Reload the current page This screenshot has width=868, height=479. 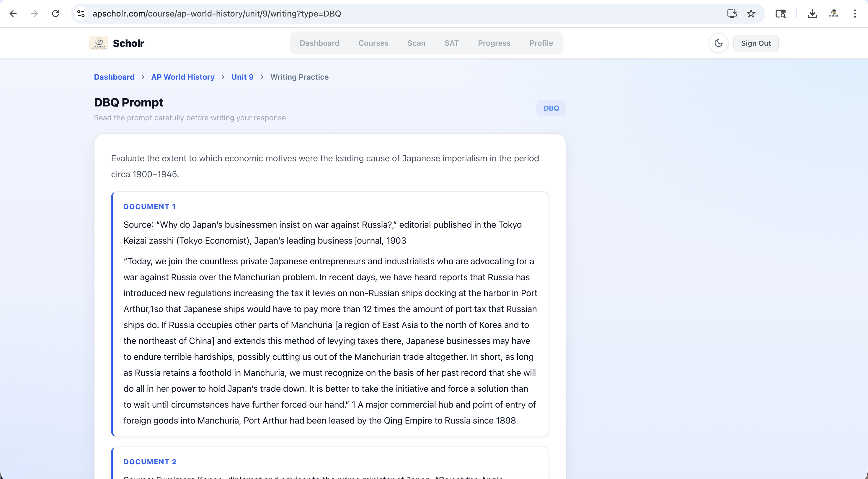pos(56,14)
